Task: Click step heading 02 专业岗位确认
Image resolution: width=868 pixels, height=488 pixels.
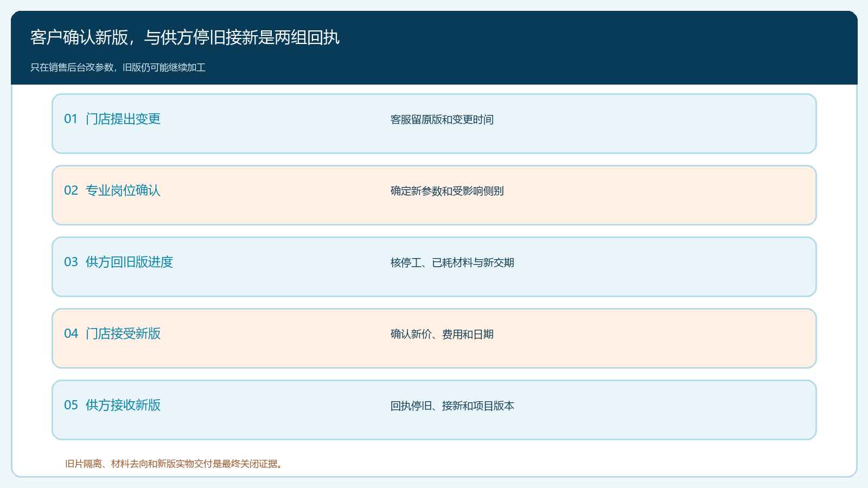Action: click(x=112, y=190)
